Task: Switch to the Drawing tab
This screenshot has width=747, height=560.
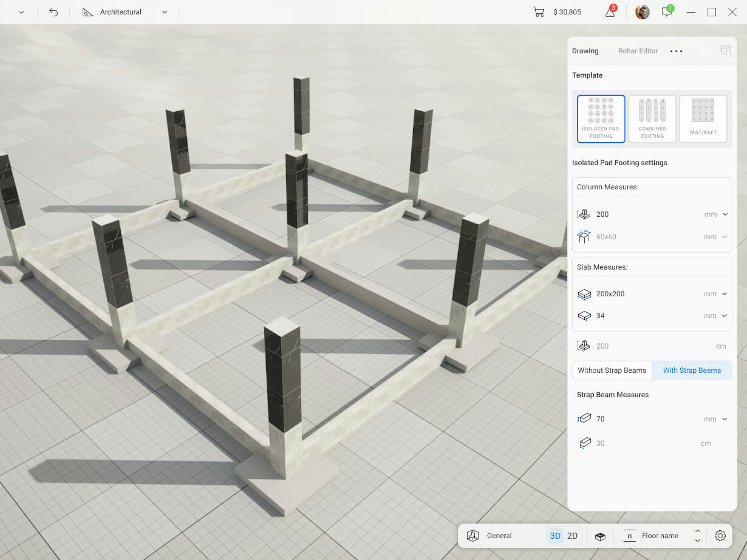Action: pyautogui.click(x=585, y=51)
